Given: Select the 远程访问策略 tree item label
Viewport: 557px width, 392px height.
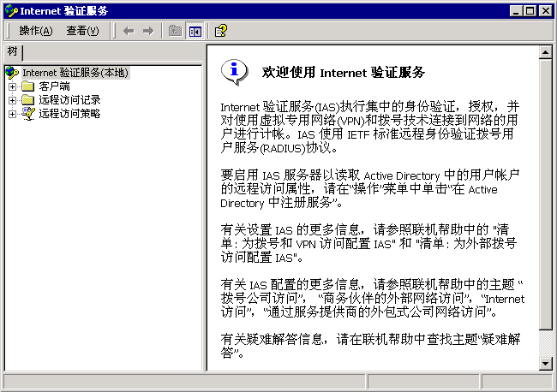Looking at the screenshot, I should tap(69, 114).
